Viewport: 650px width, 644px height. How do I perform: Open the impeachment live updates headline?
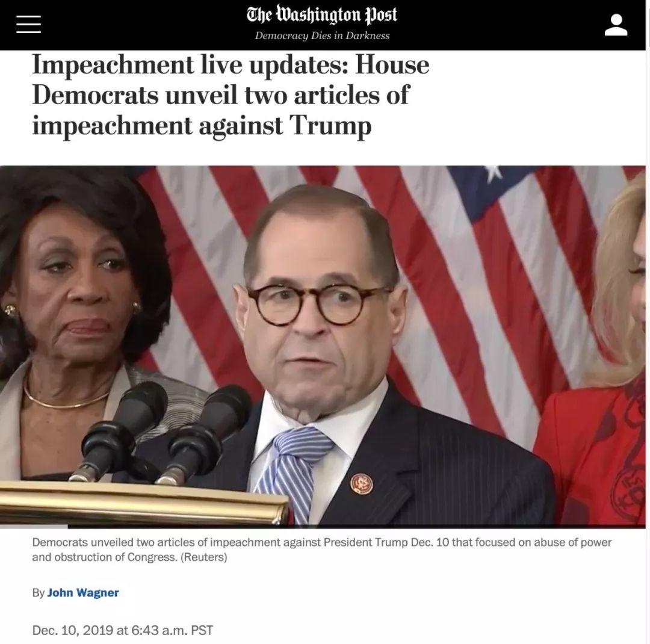tap(231, 95)
